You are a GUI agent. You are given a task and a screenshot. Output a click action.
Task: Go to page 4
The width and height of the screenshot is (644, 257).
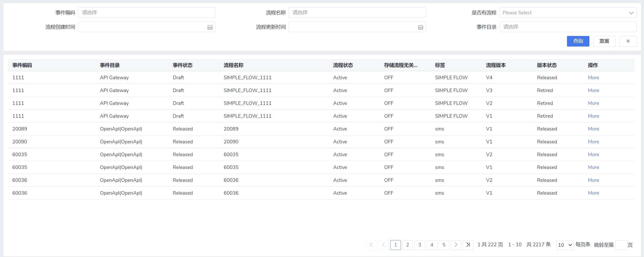pyautogui.click(x=432, y=245)
